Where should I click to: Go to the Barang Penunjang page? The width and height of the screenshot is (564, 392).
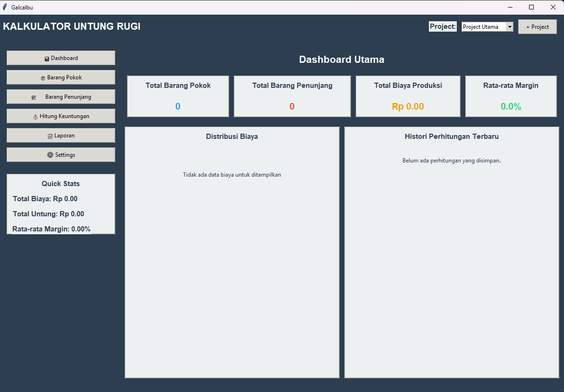pos(61,97)
